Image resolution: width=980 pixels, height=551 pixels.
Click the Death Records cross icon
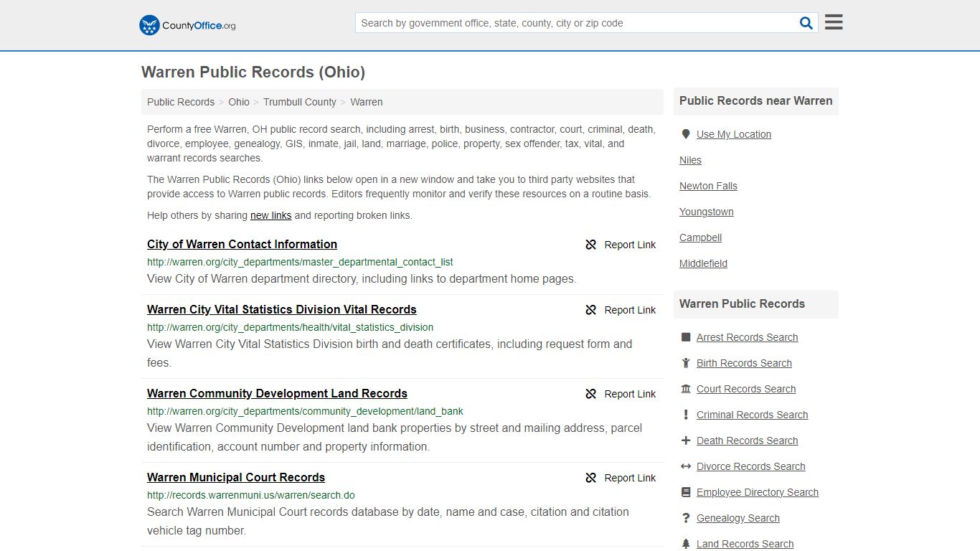(686, 441)
